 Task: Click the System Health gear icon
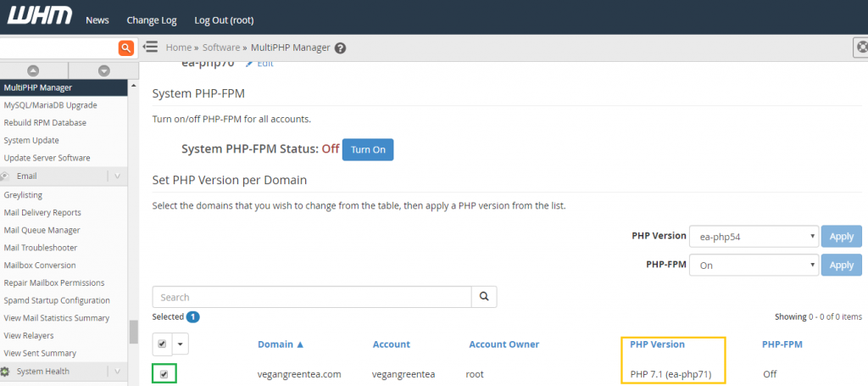click(5, 371)
